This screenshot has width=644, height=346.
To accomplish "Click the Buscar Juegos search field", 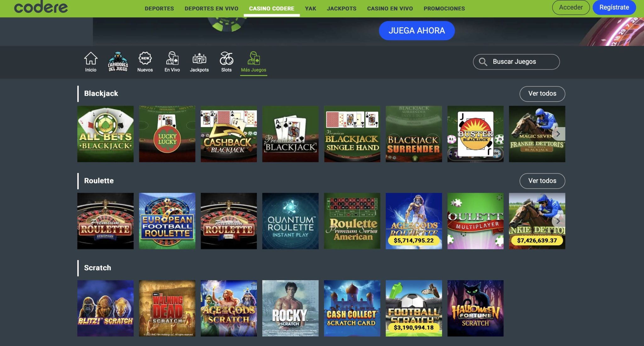I will [x=516, y=62].
